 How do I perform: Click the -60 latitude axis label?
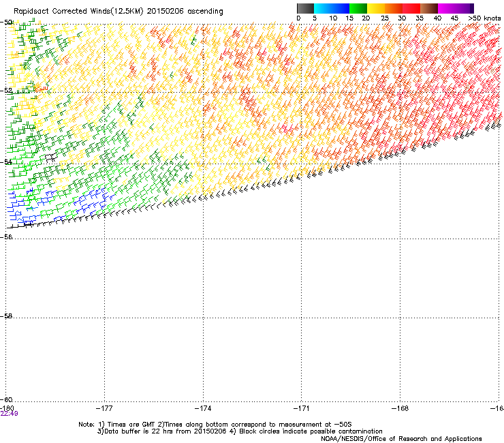(x=6, y=400)
